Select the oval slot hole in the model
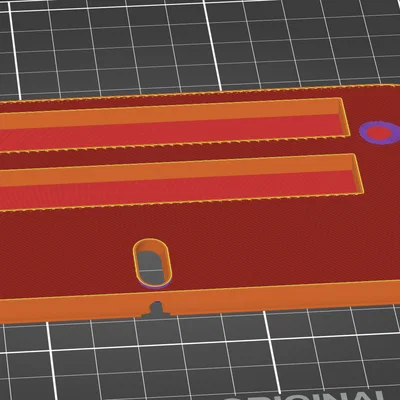Screen dimensions: 400x400 coord(152,263)
